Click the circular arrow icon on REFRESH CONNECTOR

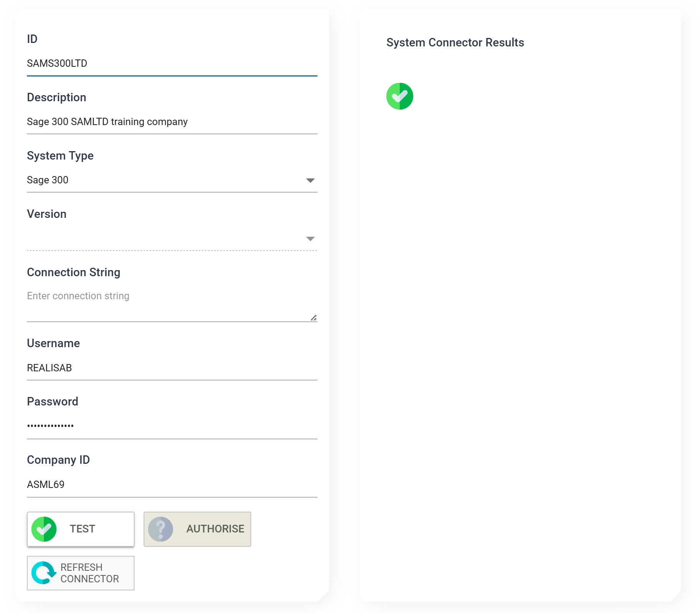44,573
